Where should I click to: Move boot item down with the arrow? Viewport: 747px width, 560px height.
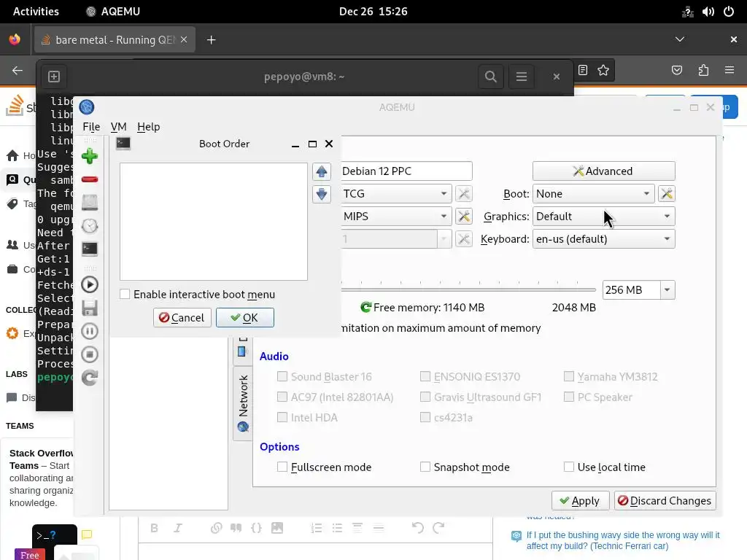coord(322,194)
